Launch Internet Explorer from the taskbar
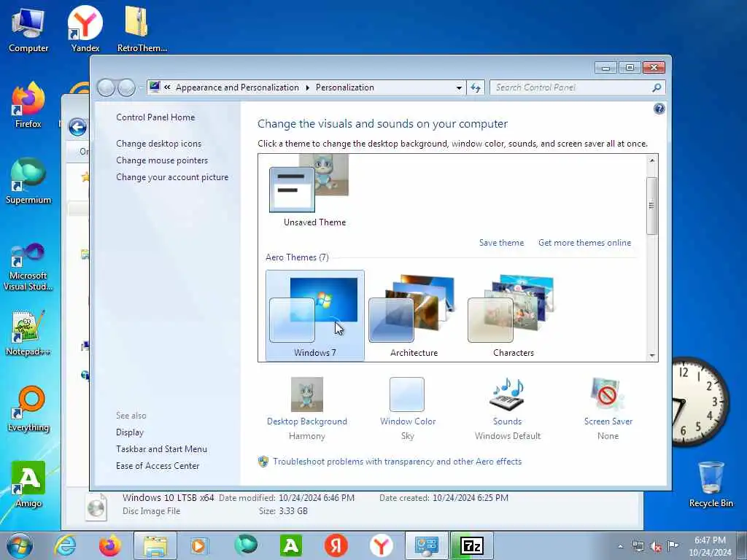The height and width of the screenshot is (560, 747). (x=64, y=545)
